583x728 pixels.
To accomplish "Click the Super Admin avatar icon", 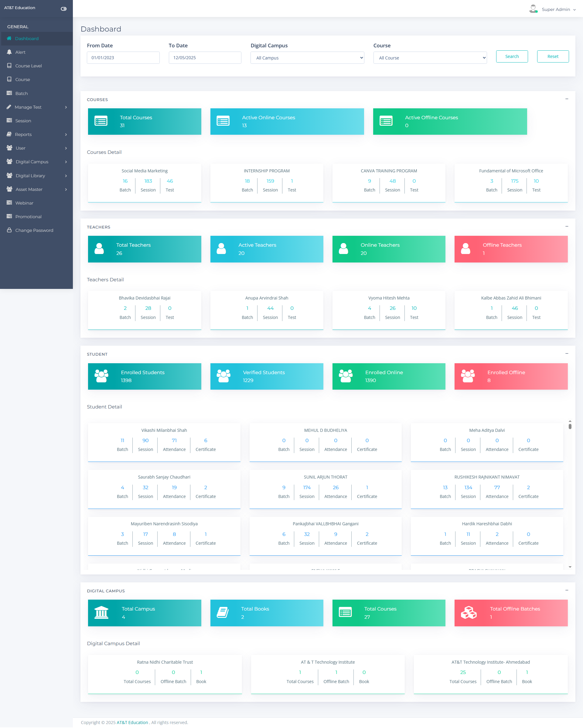I will pyautogui.click(x=533, y=9).
